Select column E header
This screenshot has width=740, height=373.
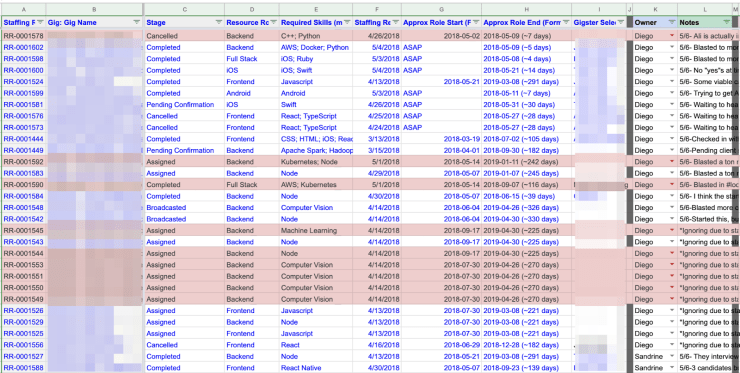[316, 9]
